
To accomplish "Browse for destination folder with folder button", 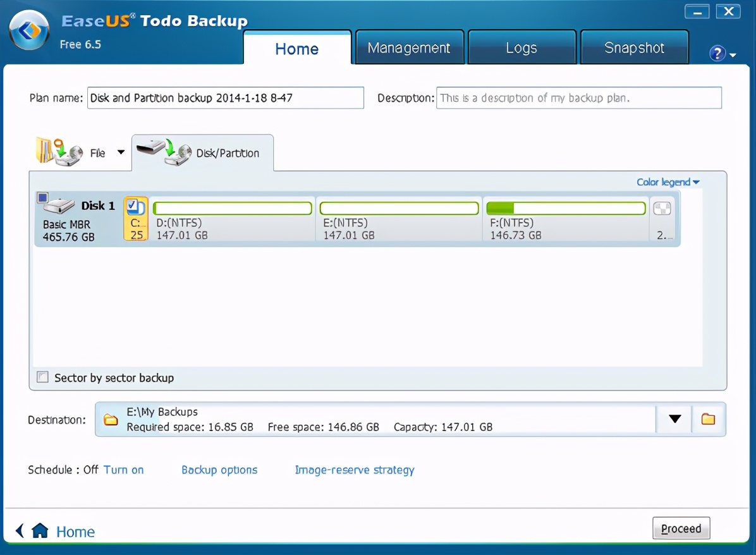I will pyautogui.click(x=708, y=419).
